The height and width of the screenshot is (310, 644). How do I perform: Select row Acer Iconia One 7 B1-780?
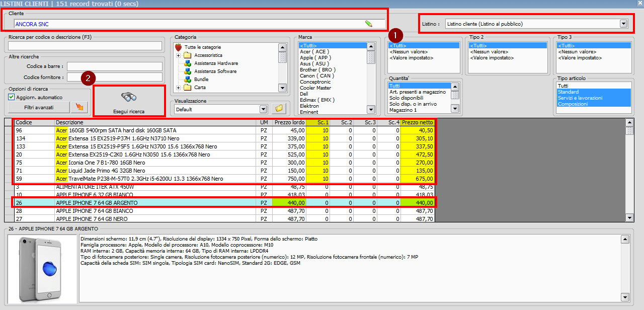point(224,163)
